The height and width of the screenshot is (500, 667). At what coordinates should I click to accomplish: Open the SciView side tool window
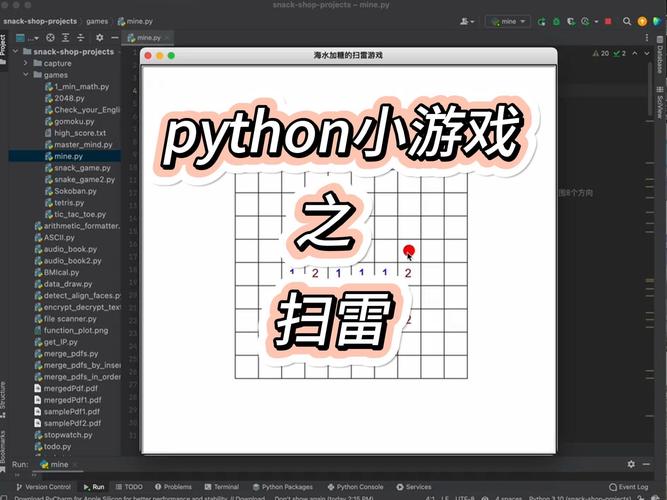point(660,102)
